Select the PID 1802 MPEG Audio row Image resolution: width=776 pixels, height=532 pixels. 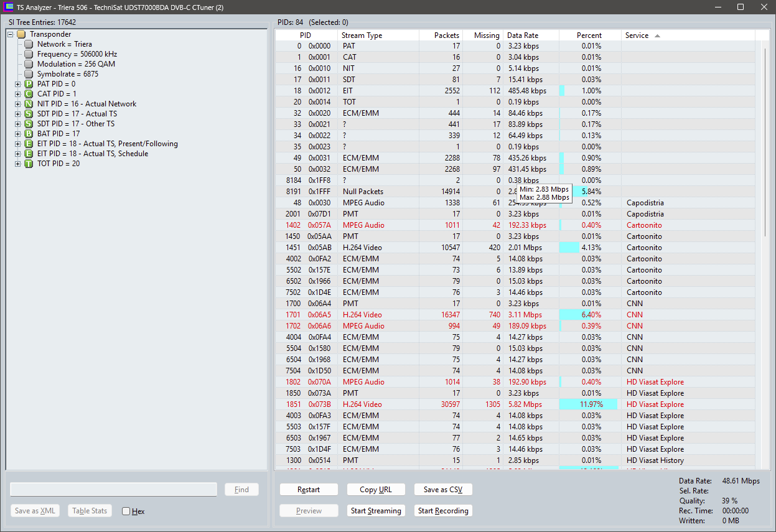(x=515, y=382)
